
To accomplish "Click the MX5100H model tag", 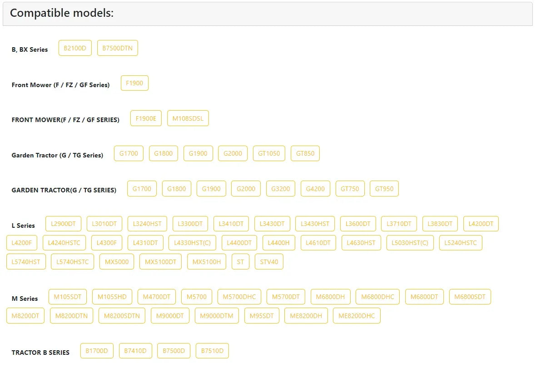I will tap(207, 262).
